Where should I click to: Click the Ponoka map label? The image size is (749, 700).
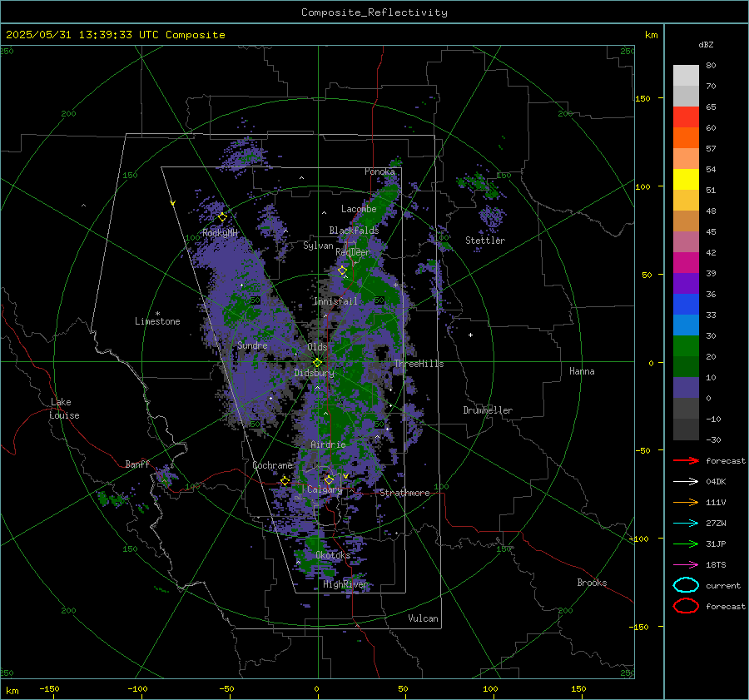(x=379, y=171)
